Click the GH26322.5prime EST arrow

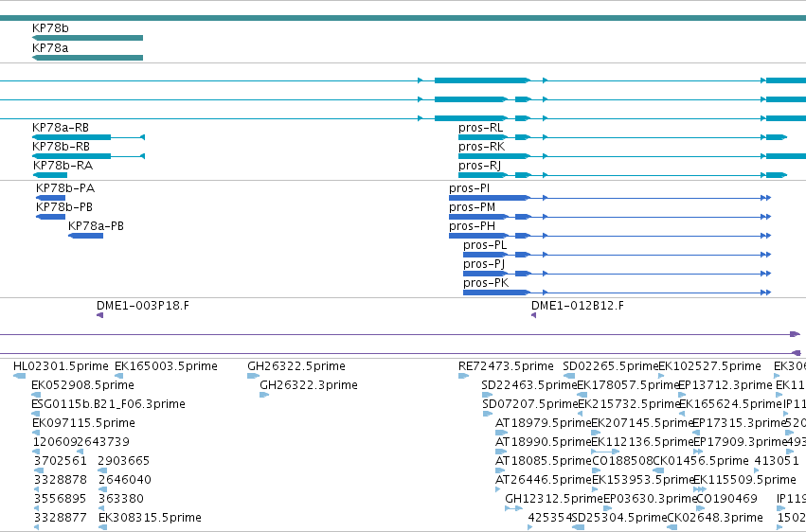254,376
